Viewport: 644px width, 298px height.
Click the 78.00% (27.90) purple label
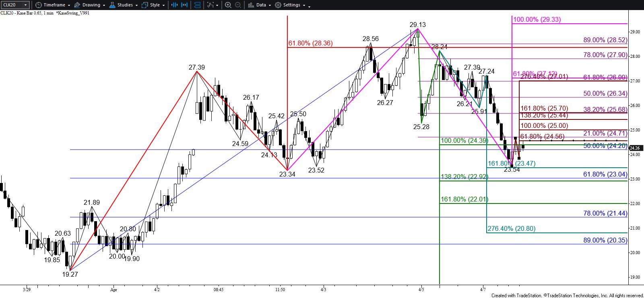(x=605, y=55)
